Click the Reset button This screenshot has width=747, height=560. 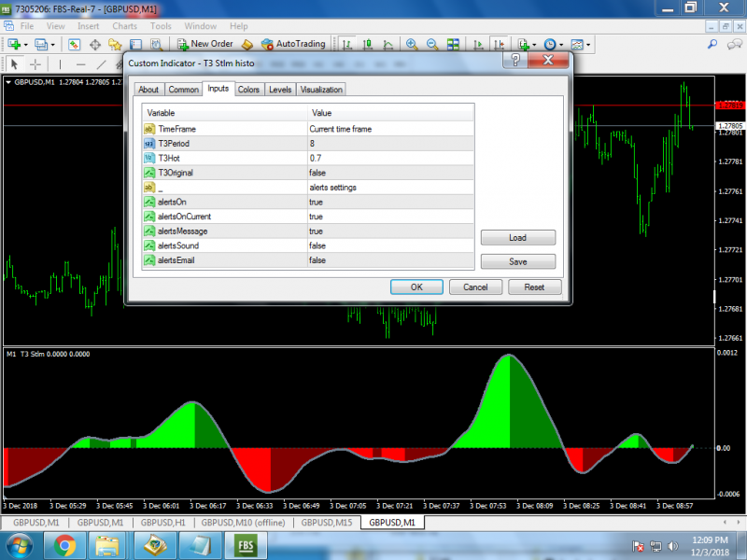[534, 287]
